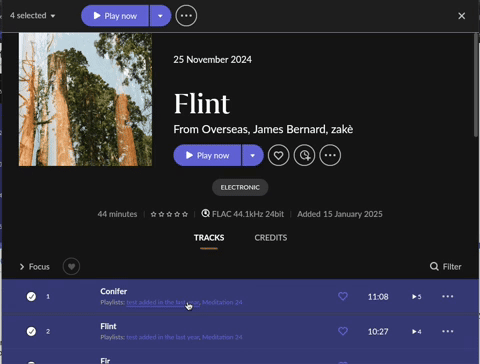
Task: Expand the 4 selected dropdown
Action: [32, 16]
